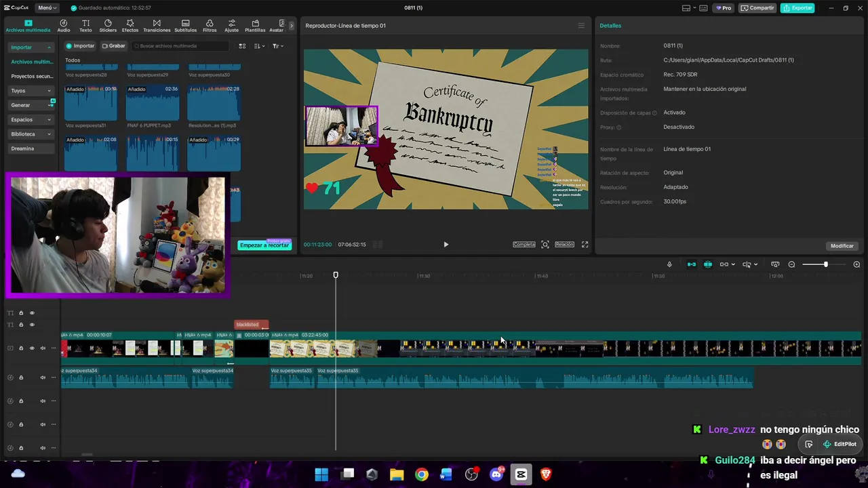Toggle the media grid view icon

click(x=242, y=46)
